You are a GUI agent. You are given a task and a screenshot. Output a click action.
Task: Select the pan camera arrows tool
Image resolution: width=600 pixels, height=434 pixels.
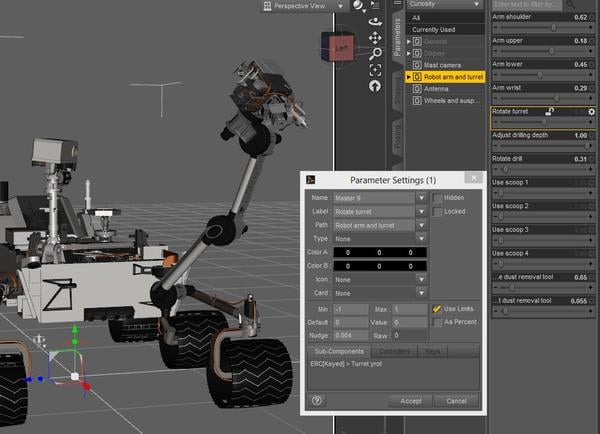[x=375, y=38]
